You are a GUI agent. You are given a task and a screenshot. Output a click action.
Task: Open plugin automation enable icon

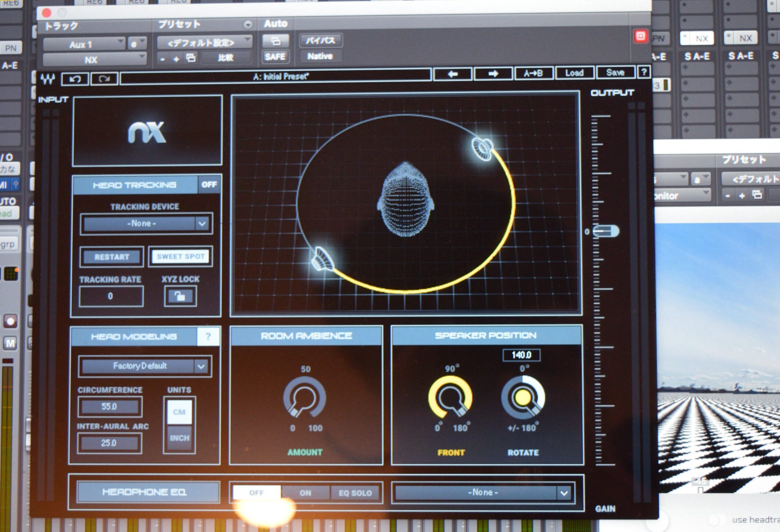coord(275,41)
